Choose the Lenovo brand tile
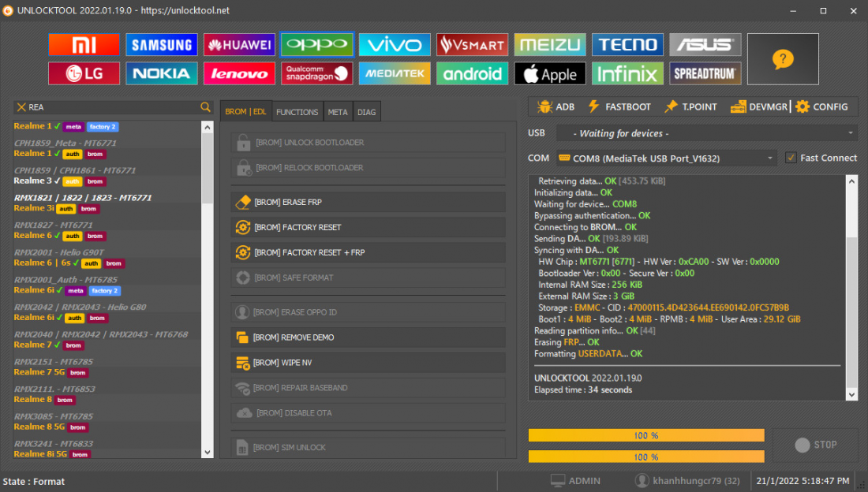 pyautogui.click(x=239, y=73)
